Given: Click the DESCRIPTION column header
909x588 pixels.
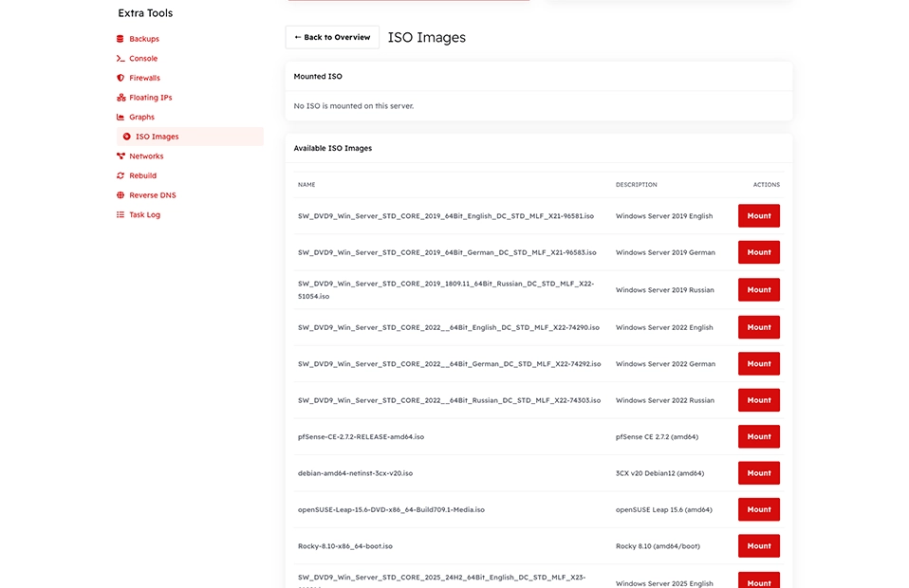Looking at the screenshot, I should 636,185.
